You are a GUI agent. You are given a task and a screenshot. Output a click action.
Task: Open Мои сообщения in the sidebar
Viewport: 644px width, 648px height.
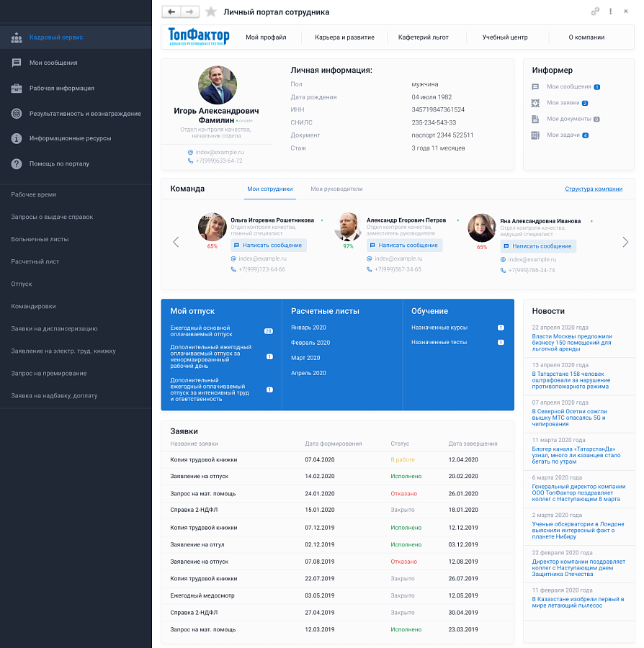click(53, 63)
